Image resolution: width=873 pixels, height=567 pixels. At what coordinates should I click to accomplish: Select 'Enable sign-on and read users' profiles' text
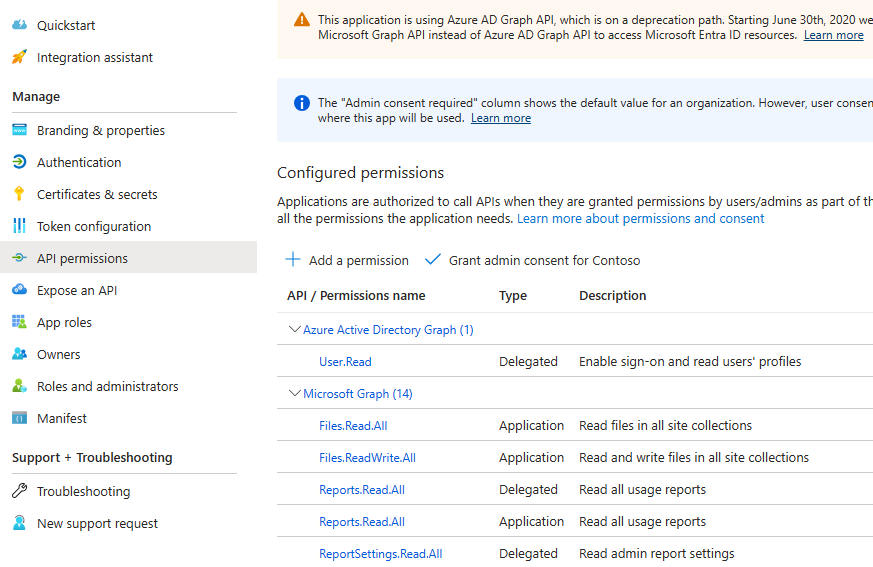point(690,361)
